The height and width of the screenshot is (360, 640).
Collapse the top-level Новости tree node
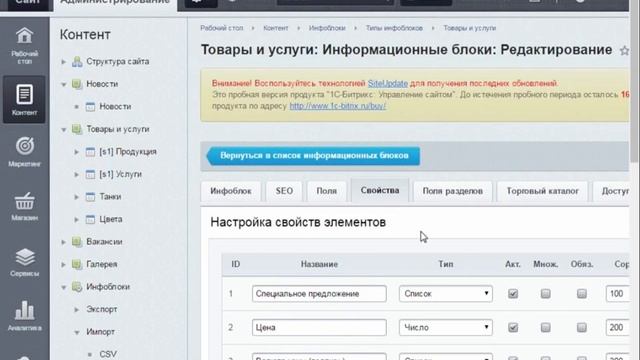(64, 84)
